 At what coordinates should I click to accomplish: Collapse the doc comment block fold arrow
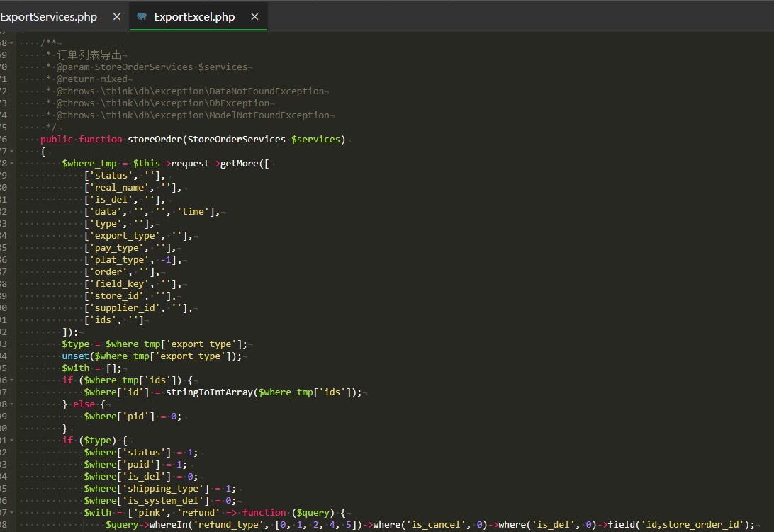[x=12, y=43]
